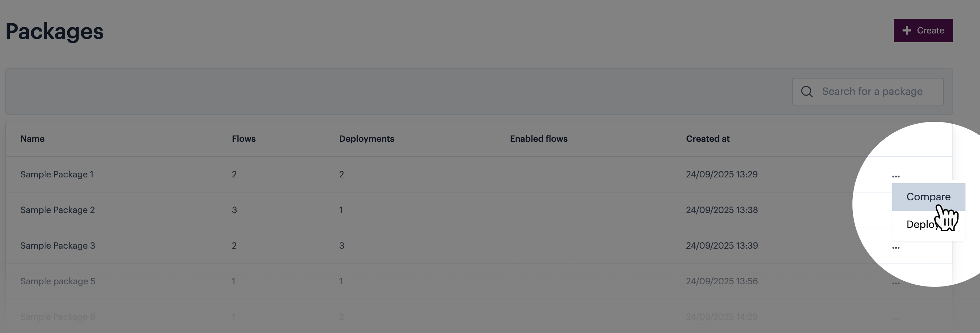The width and height of the screenshot is (980, 333).
Task: Click the Deployments column header
Action: 366,139
